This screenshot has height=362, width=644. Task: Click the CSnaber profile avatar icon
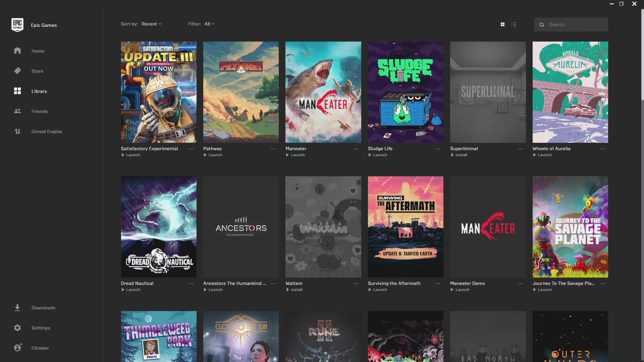coord(17,348)
